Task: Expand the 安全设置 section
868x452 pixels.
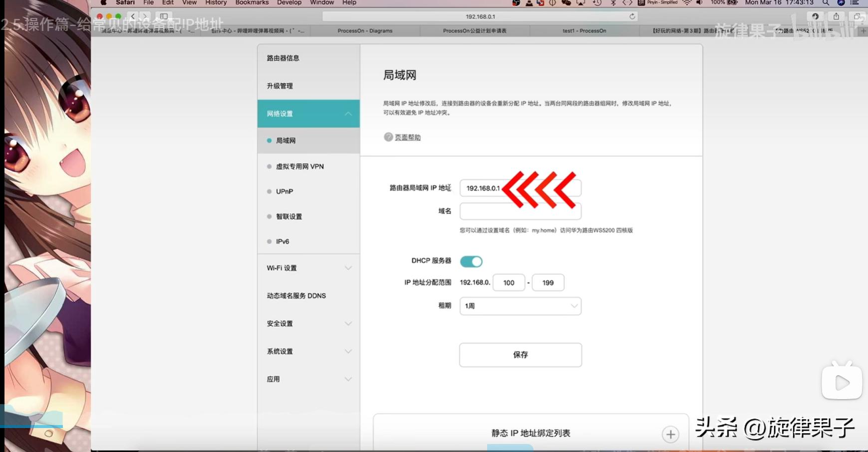Action: coord(348,323)
